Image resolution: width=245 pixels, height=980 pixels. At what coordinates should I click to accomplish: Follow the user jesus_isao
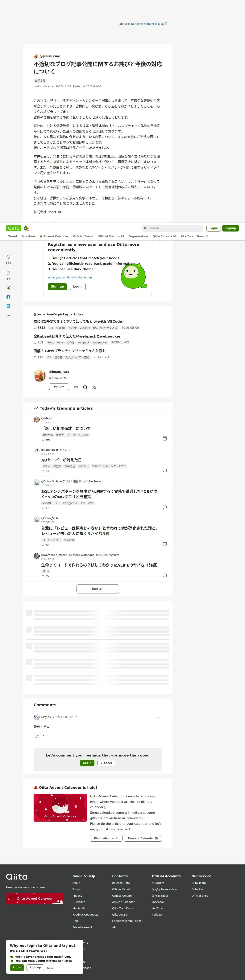click(x=59, y=387)
